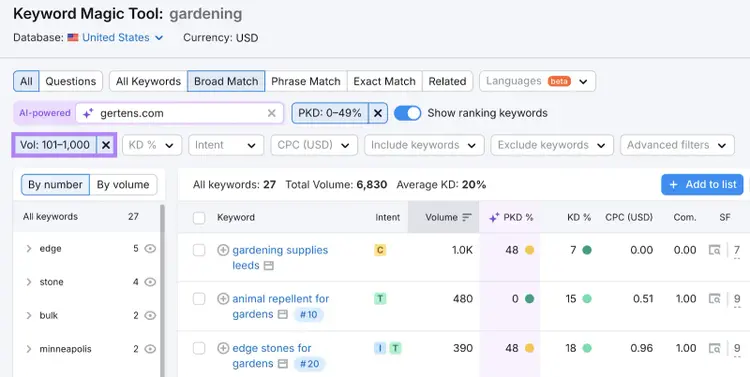Viewport: 750px width, 377px height.
Task: Switch to All Keywords match type
Action: click(x=148, y=81)
